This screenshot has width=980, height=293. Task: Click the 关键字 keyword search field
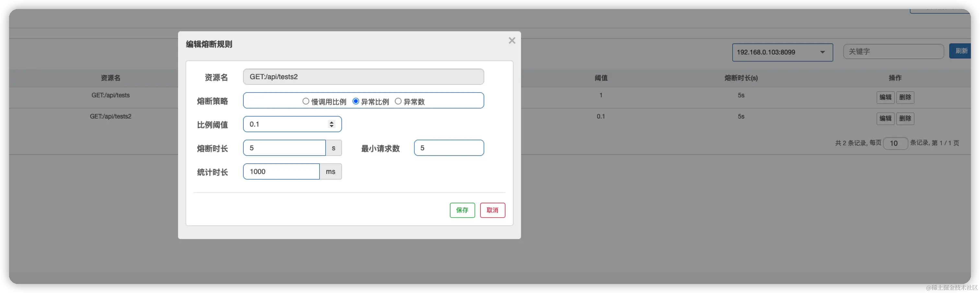pyautogui.click(x=893, y=51)
